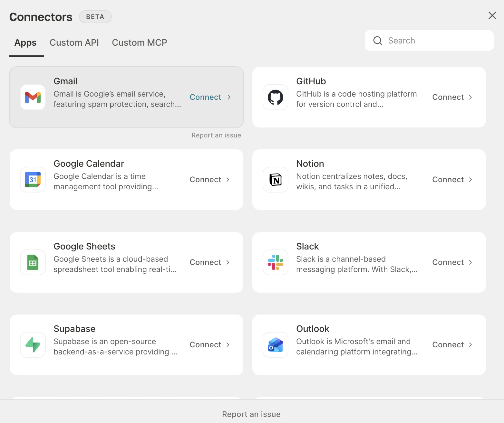The height and width of the screenshot is (423, 504).
Task: Connect the Gmail app
Action: coord(210,97)
